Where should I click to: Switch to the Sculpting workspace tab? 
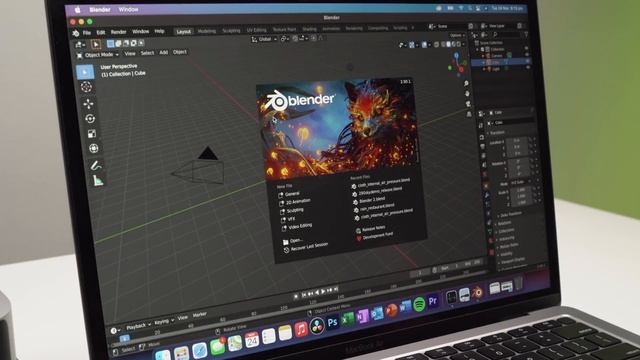(231, 31)
